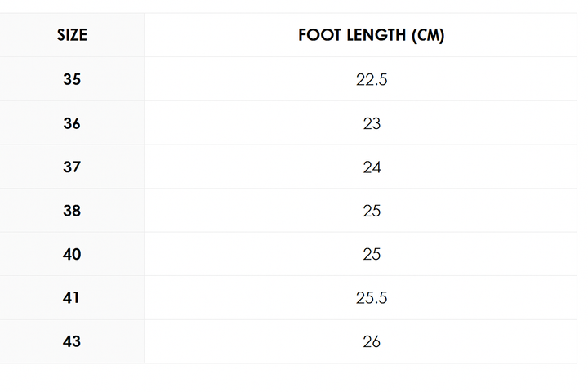Click the decimal point in 25.5
The image size is (588, 392).
tap(372, 303)
